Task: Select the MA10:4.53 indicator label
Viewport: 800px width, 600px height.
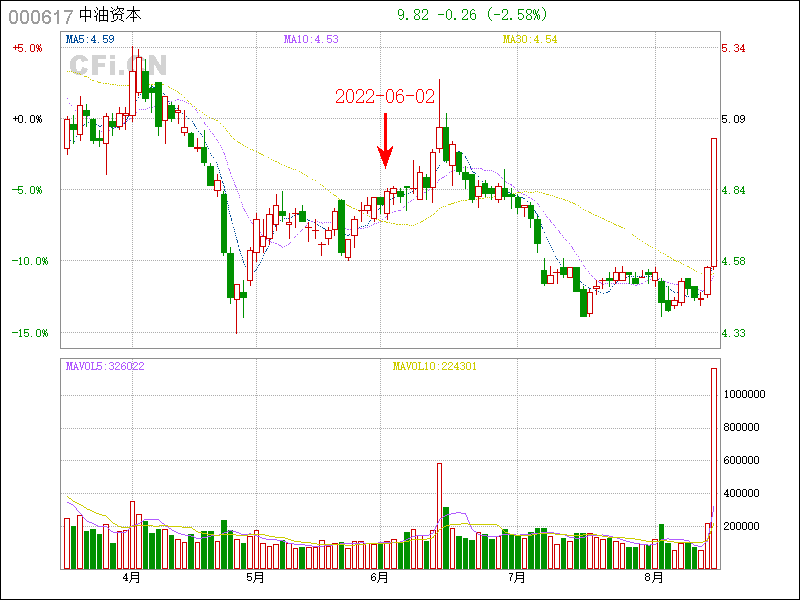Action: tap(311, 39)
